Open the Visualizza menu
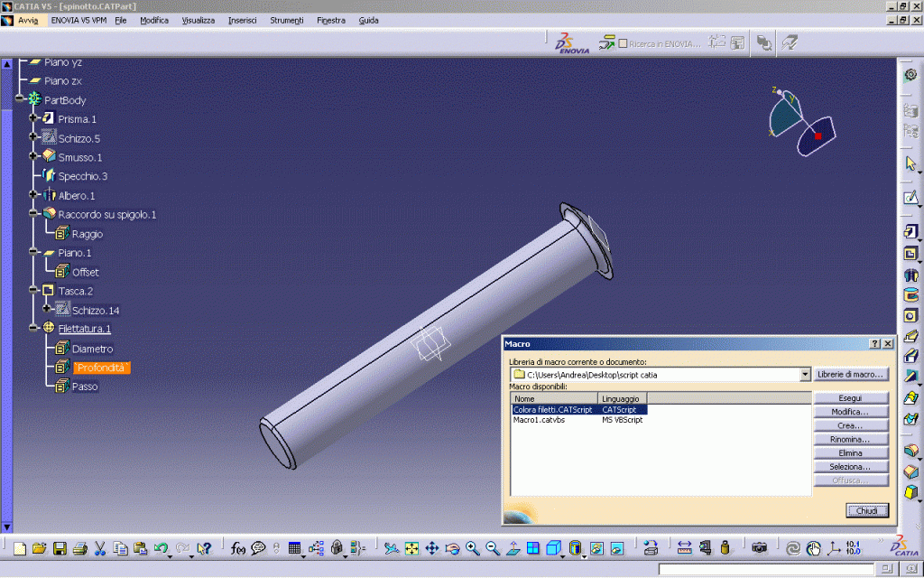This screenshot has width=924, height=578. coord(198,20)
